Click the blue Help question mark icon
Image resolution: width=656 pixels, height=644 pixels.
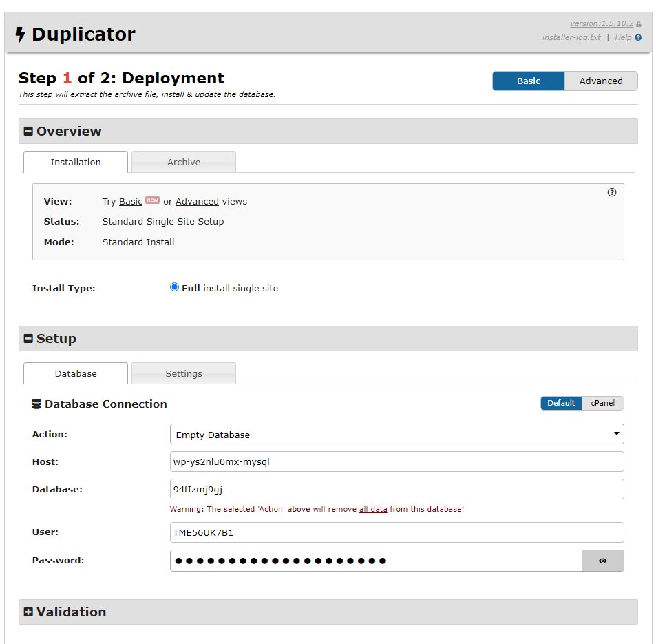[638, 37]
